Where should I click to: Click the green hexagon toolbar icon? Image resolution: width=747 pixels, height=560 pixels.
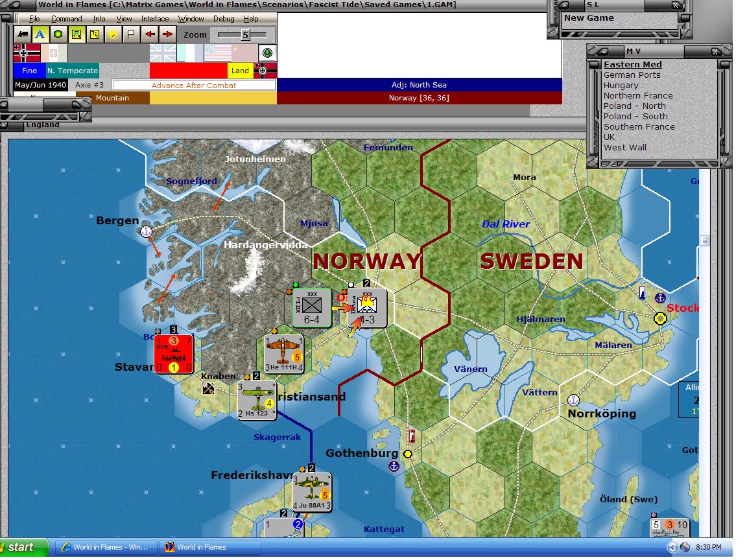(58, 34)
